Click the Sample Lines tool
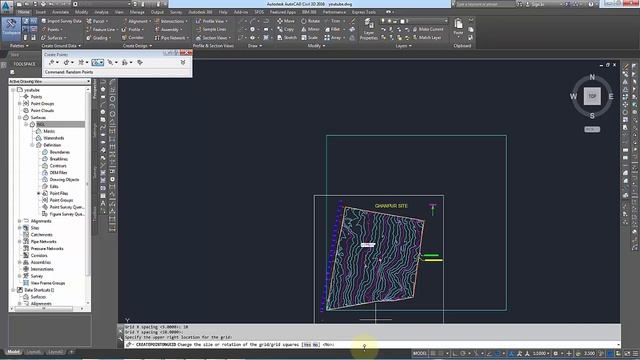 pyautogui.click(x=211, y=29)
